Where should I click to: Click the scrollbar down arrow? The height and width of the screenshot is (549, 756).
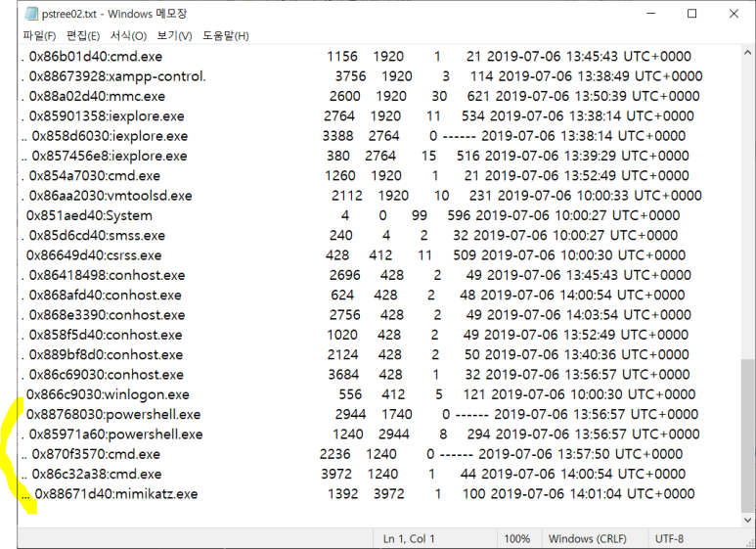748,520
